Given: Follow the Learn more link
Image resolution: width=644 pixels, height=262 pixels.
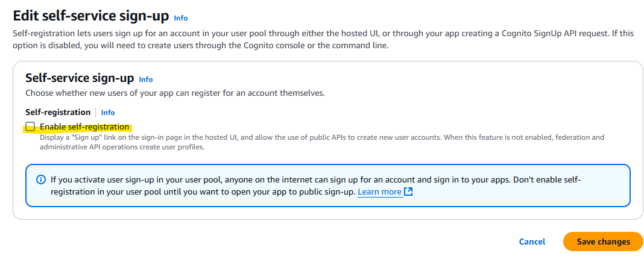Looking at the screenshot, I should (x=379, y=192).
